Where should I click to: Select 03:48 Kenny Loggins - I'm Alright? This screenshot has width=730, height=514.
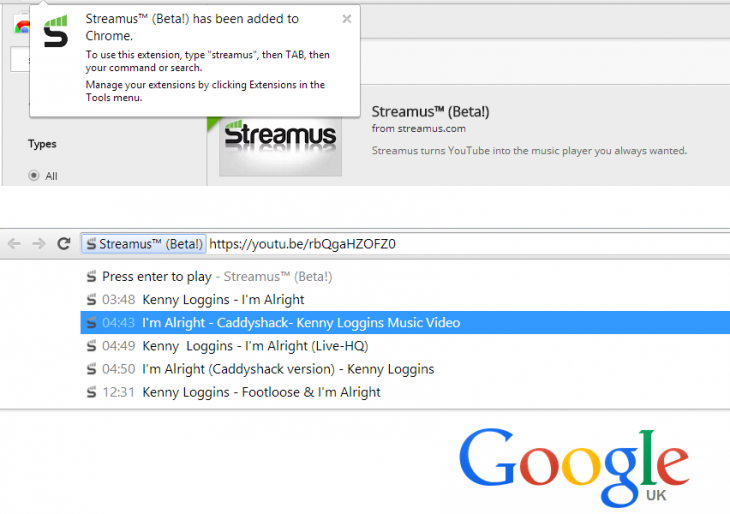[x=405, y=299]
